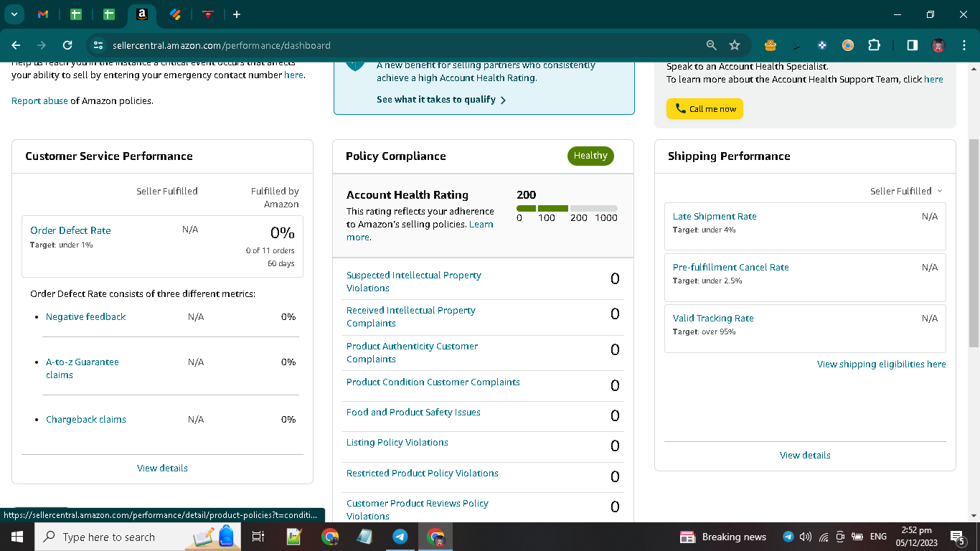
Task: Open the Breaking news widget
Action: (x=723, y=537)
